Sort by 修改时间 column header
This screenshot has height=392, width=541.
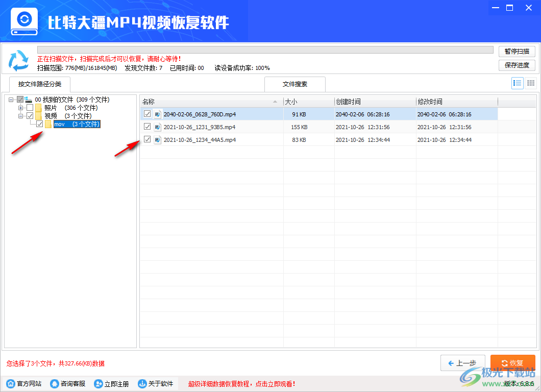[457, 102]
